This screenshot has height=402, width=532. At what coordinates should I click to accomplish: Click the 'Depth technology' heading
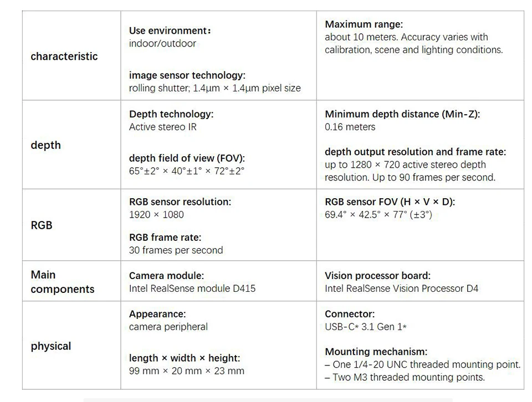[x=171, y=114]
